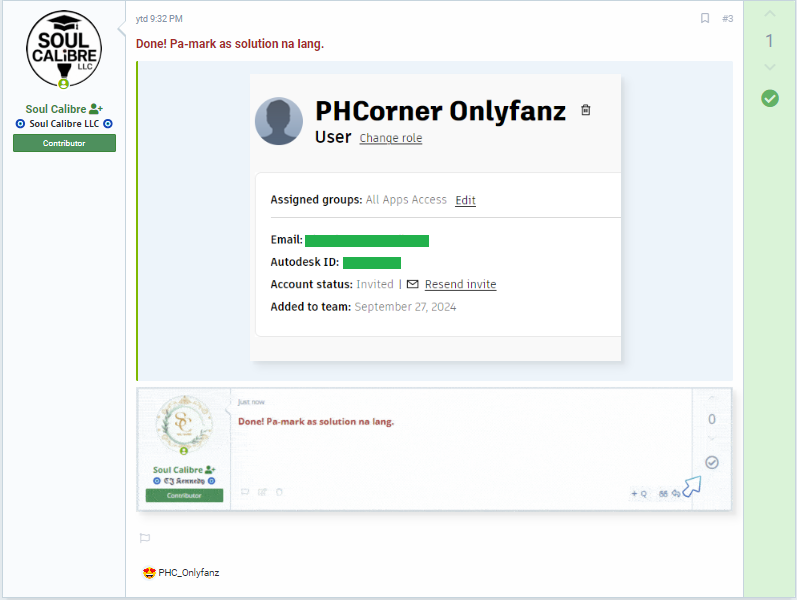This screenshot has height=600, width=797.
Task: Click the green-covered Autodesk ID value
Action: [372, 262]
